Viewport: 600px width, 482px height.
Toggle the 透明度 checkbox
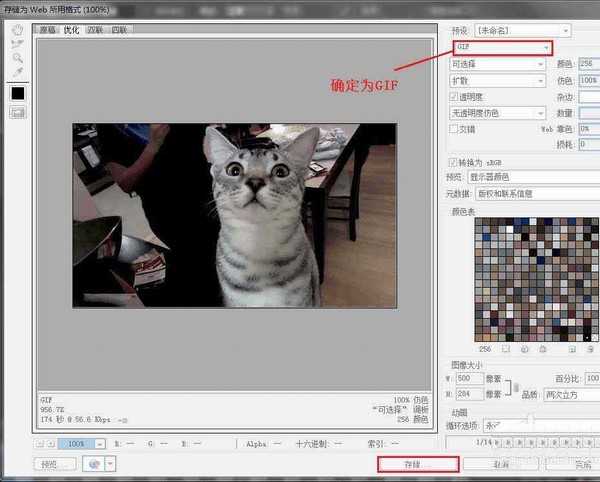point(454,97)
